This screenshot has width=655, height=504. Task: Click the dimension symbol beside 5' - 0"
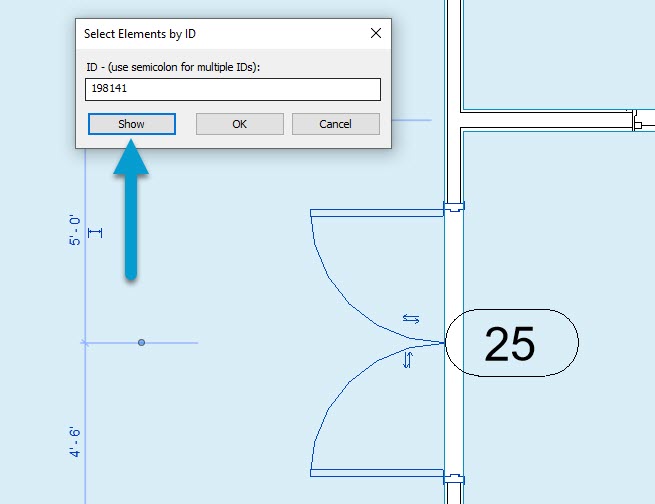tap(96, 233)
